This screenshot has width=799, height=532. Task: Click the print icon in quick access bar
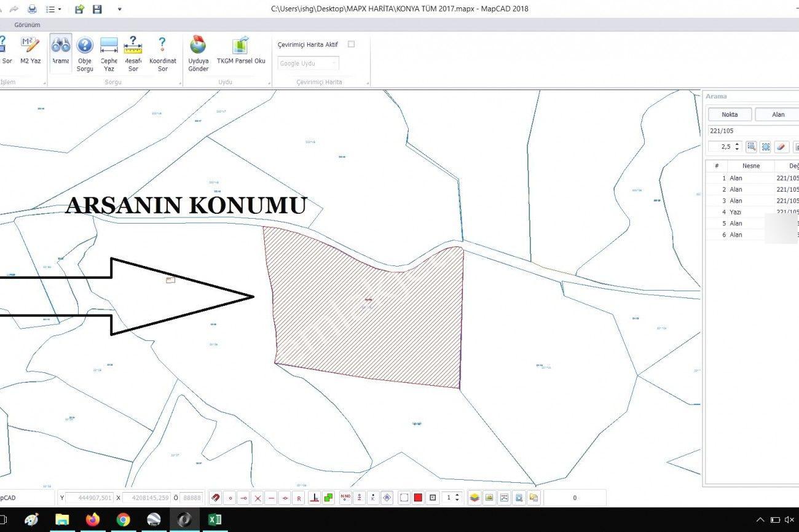click(x=32, y=9)
